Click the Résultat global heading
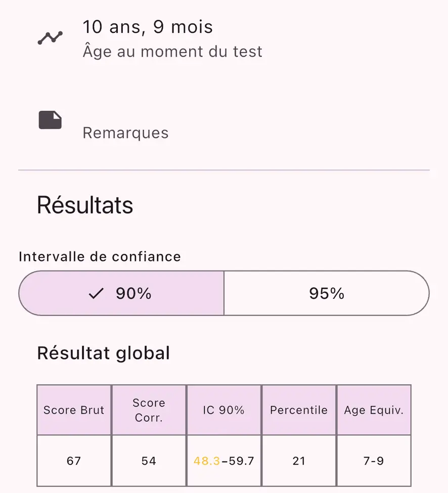This screenshot has width=448, height=493. pyautogui.click(x=104, y=353)
